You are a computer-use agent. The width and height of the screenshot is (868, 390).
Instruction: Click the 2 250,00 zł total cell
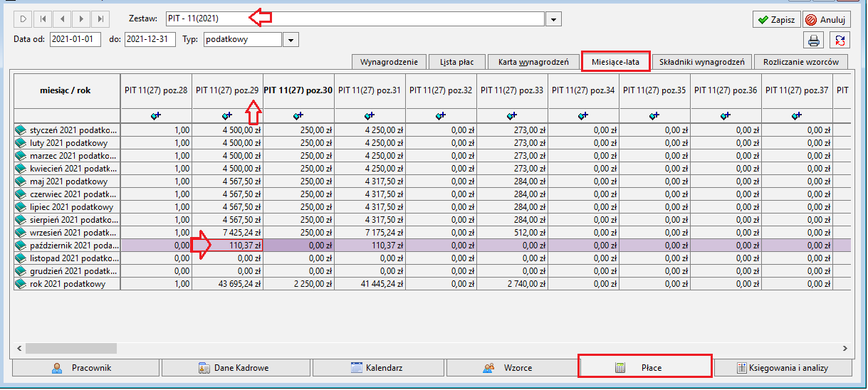[x=299, y=284]
